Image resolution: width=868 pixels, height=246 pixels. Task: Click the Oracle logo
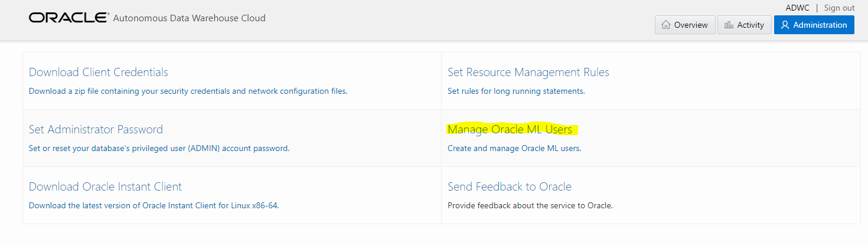pos(68,18)
